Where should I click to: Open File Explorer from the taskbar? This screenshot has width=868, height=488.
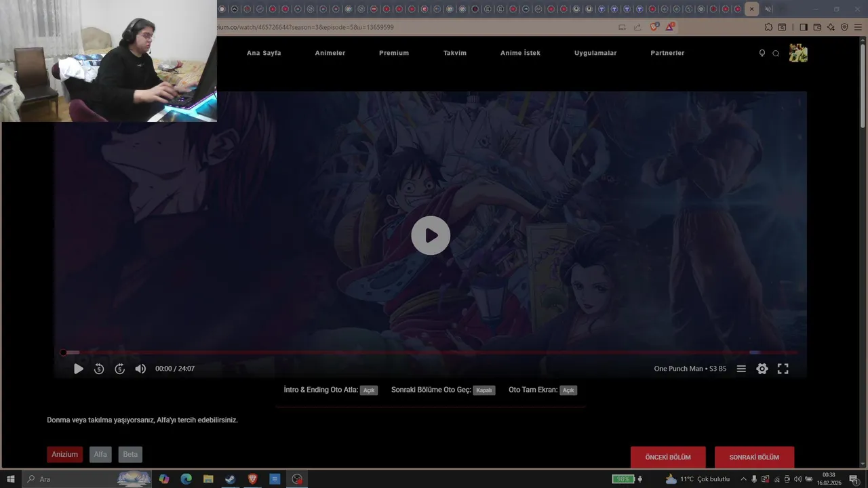point(208,479)
